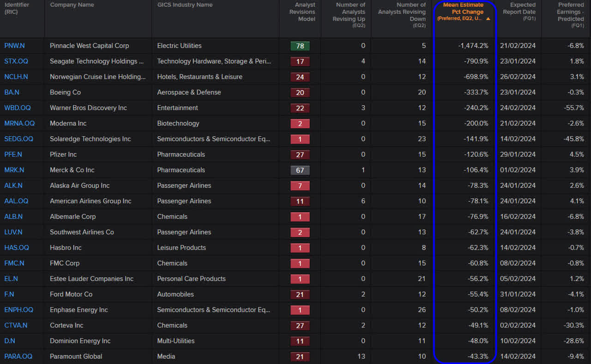The width and height of the screenshot is (591, 364).
Task: Open Seagate's STX.OQ ticker link
Action: [16, 61]
